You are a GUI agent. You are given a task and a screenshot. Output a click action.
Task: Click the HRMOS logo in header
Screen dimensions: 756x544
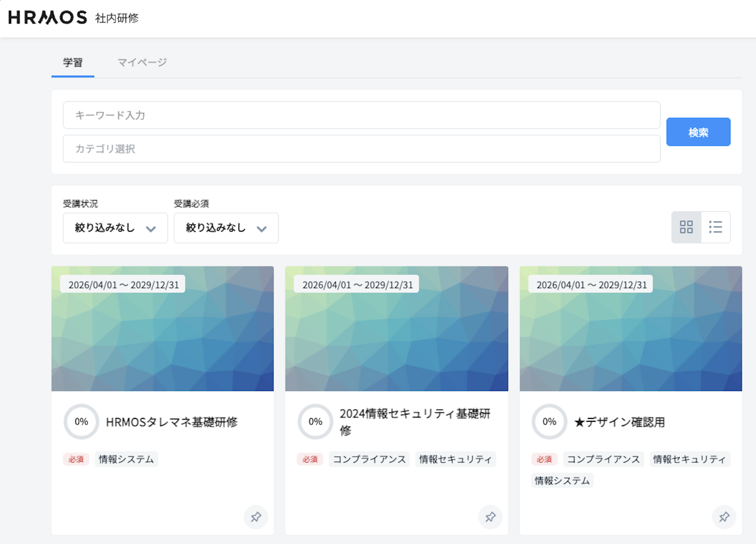click(x=48, y=17)
